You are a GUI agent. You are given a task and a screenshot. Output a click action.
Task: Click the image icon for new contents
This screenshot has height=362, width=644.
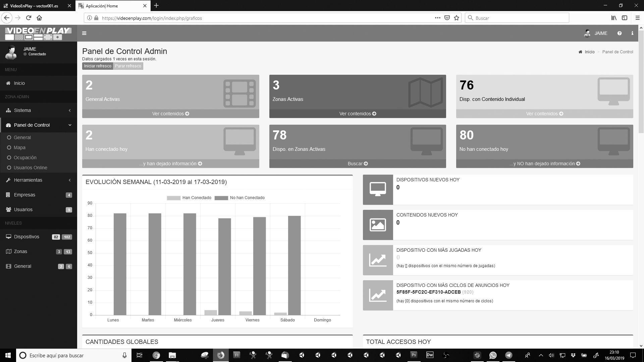(x=378, y=225)
